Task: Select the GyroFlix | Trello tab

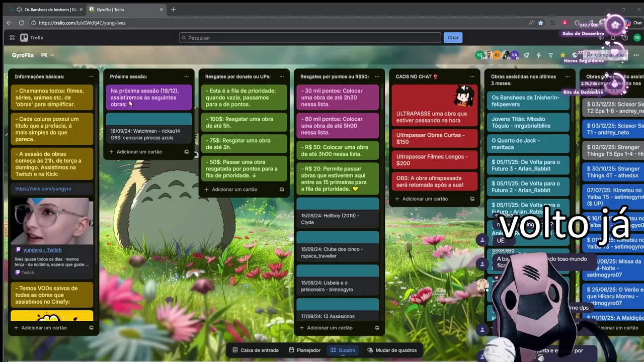Action: click(126, 10)
